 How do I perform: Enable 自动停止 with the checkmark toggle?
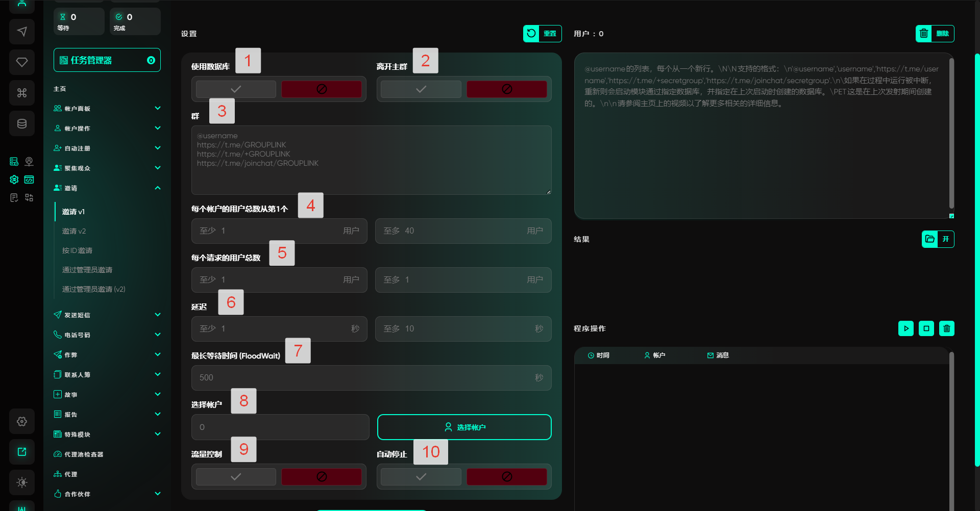(x=421, y=477)
